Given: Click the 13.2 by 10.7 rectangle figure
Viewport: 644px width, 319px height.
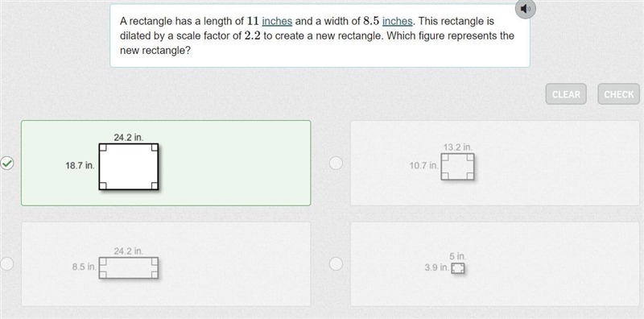Looking at the screenshot, I should coord(457,167).
